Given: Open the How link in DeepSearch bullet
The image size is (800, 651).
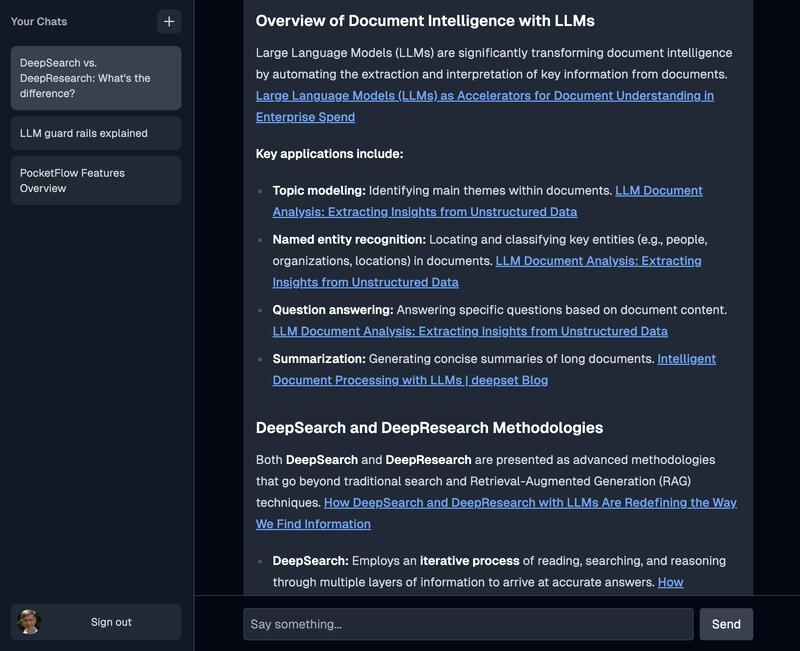Looking at the screenshot, I should tap(670, 582).
